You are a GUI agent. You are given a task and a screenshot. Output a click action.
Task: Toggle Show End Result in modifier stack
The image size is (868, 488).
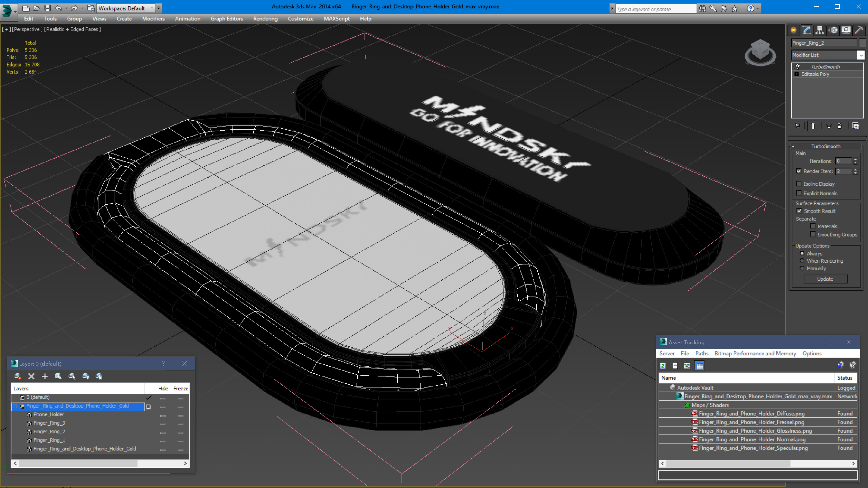813,126
